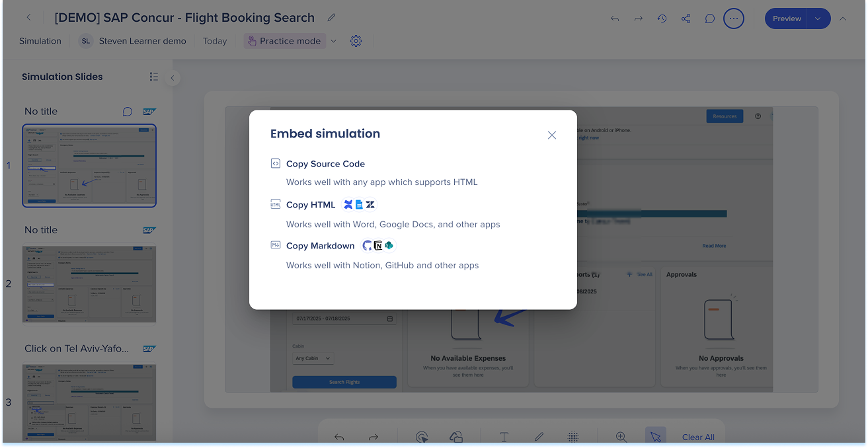Screen dimensions: 868x448
Task: Expand the Practice mode dropdown
Action: 333,41
